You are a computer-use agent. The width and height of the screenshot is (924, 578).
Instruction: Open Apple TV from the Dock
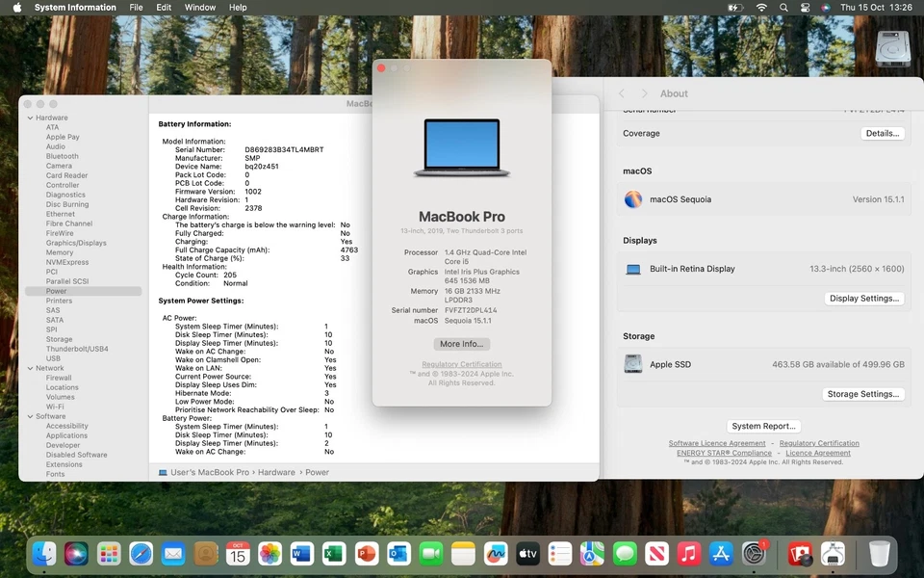click(x=527, y=554)
